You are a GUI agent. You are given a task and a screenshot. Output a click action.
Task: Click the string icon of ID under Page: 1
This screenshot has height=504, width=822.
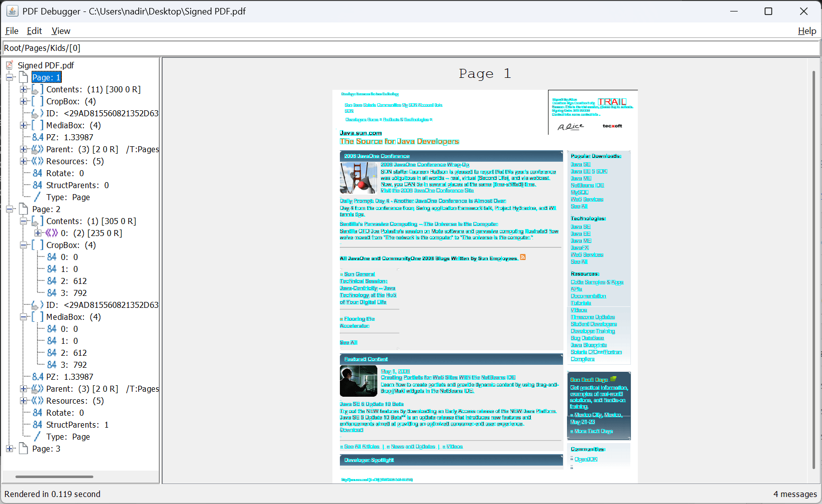pyautogui.click(x=37, y=113)
